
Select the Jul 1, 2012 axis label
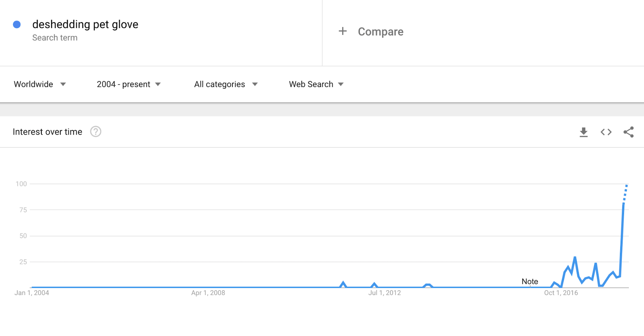(384, 293)
